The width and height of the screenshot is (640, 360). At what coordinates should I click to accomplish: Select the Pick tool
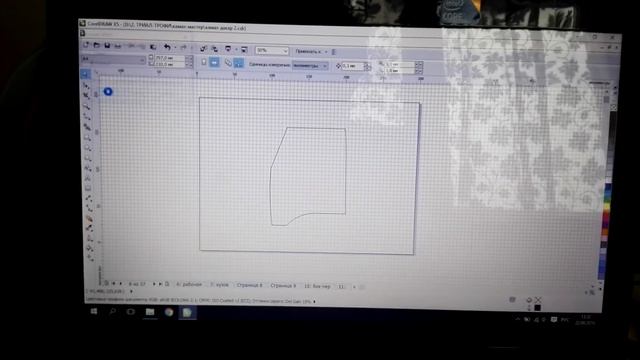pos(85,74)
